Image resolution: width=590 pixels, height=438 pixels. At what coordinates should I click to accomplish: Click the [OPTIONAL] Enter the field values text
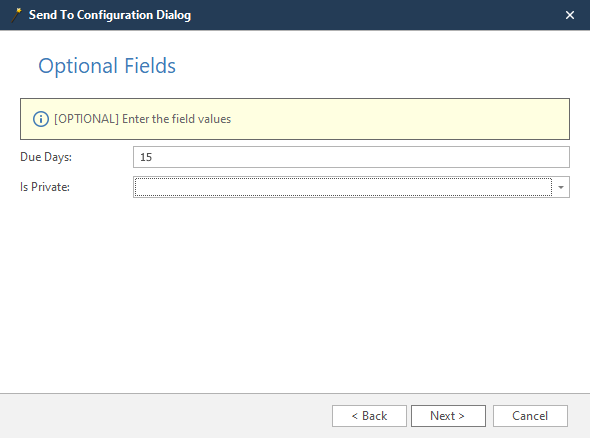pyautogui.click(x=143, y=119)
